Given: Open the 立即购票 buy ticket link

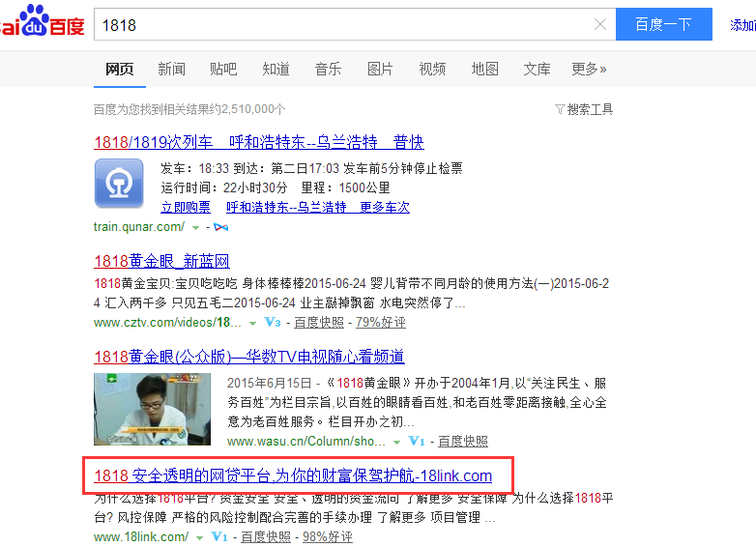Looking at the screenshot, I should [185, 207].
